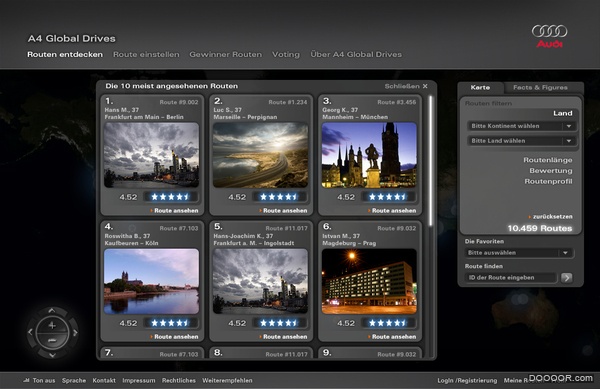This screenshot has width=600, height=389.
Task: Open the Bitte Kontinent wählen dropdown
Action: click(x=522, y=126)
